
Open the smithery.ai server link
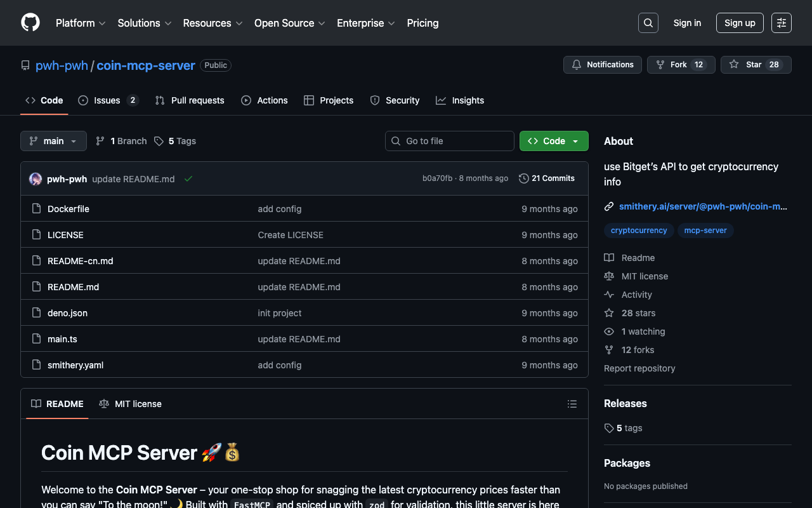[x=702, y=206]
